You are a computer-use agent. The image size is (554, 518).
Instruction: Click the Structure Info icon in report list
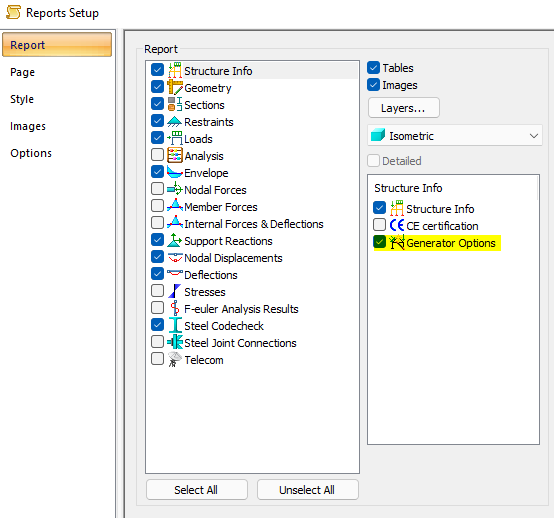175,70
